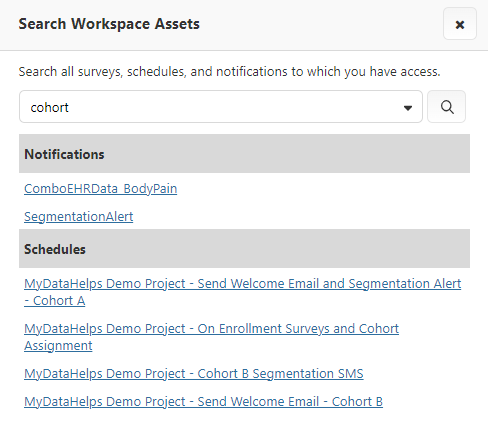Open the SegmentationAlert notification link
This screenshot has width=488, height=432.
79,217
